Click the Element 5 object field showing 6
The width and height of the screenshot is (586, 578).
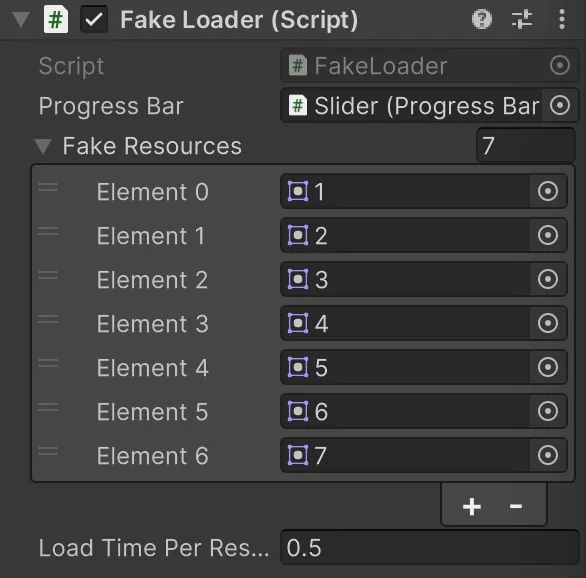405,411
